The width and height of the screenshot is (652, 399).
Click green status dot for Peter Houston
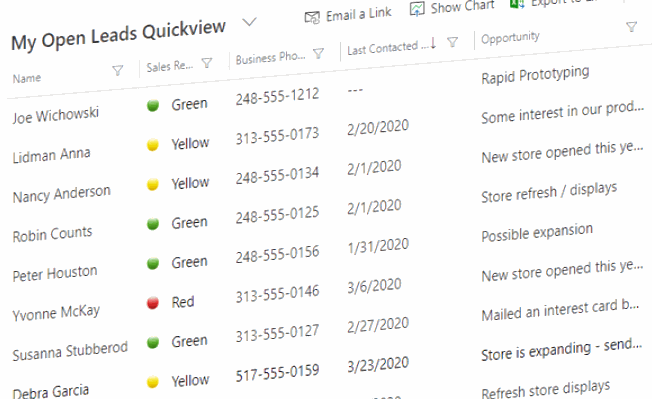coord(153,263)
